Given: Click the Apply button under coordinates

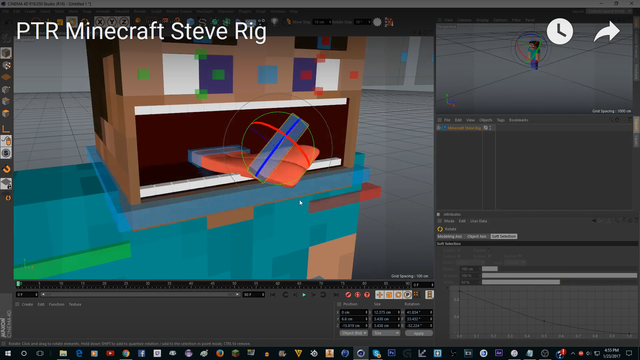Looking at the screenshot, I should click(x=419, y=333).
